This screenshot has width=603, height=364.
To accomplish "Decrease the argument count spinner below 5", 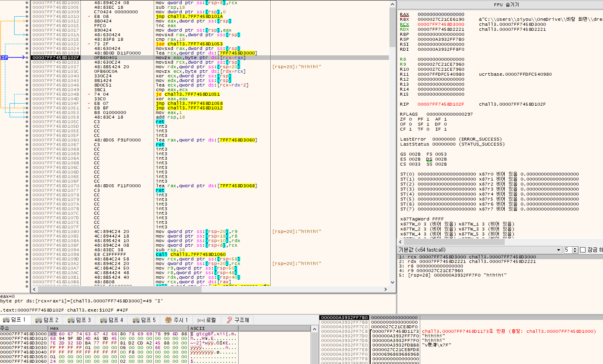I will [576, 251].
